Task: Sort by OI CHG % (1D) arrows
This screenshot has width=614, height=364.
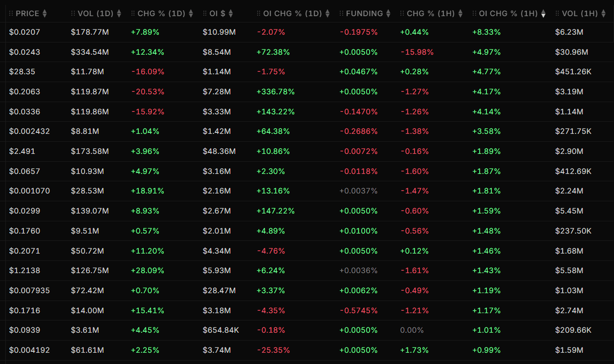Action: pyautogui.click(x=328, y=14)
